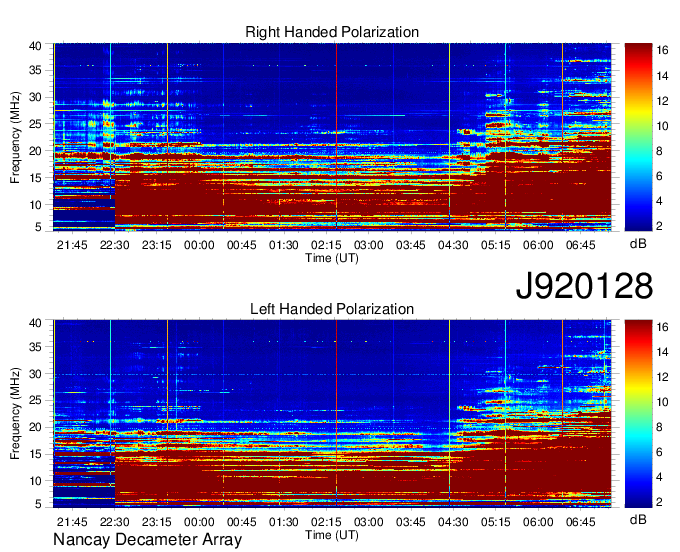The height and width of the screenshot is (552, 680).
Task: Click the top plot's color scale bar
Action: pyautogui.click(x=638, y=137)
